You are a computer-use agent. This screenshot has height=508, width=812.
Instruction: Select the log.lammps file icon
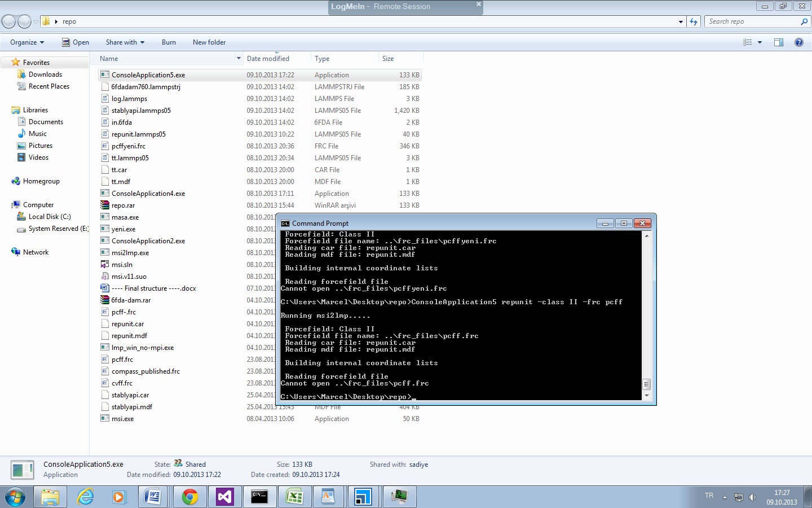[x=105, y=98]
